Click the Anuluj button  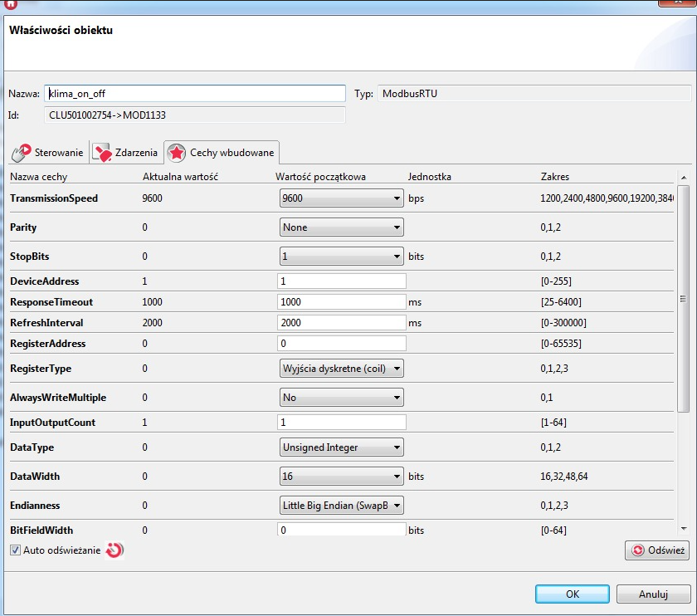click(x=653, y=594)
